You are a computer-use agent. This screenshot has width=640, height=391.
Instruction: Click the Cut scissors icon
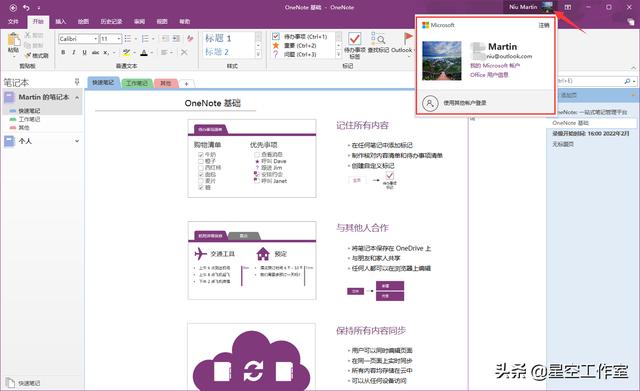click(x=28, y=36)
